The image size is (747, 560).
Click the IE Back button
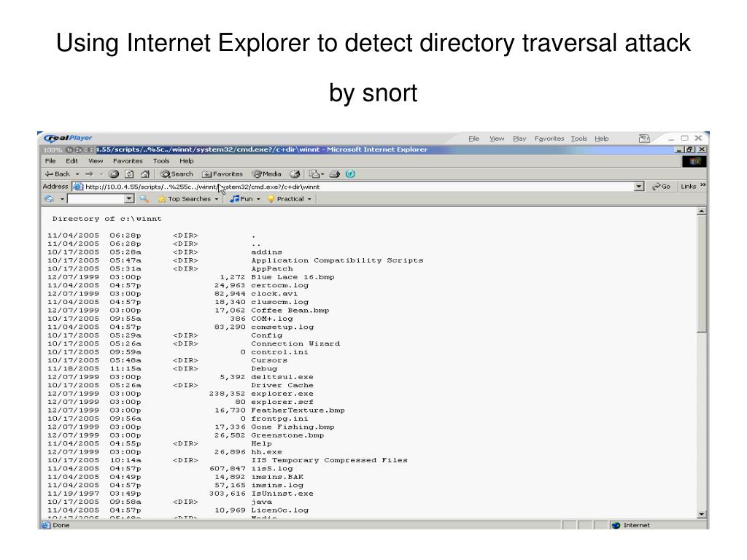[57, 174]
